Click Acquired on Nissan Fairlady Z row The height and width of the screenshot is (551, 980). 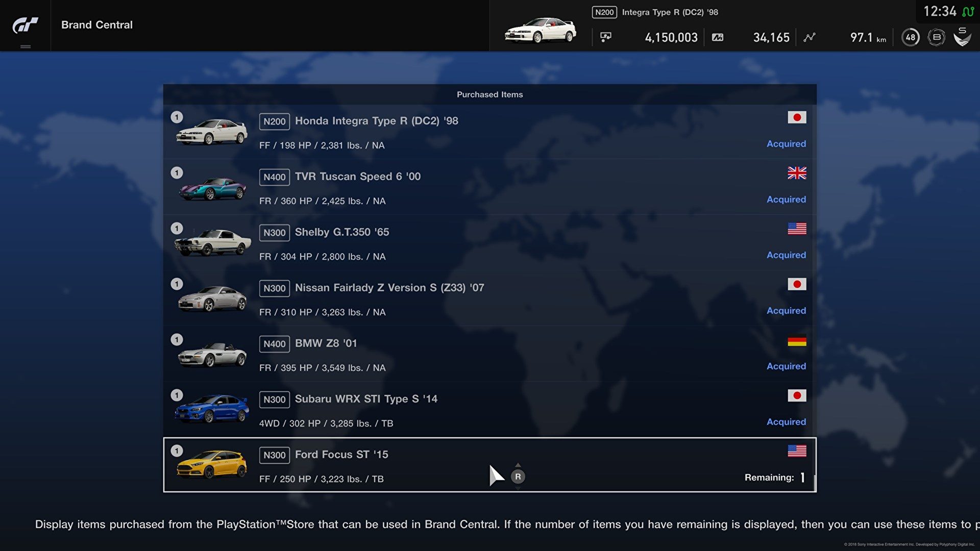click(x=786, y=311)
